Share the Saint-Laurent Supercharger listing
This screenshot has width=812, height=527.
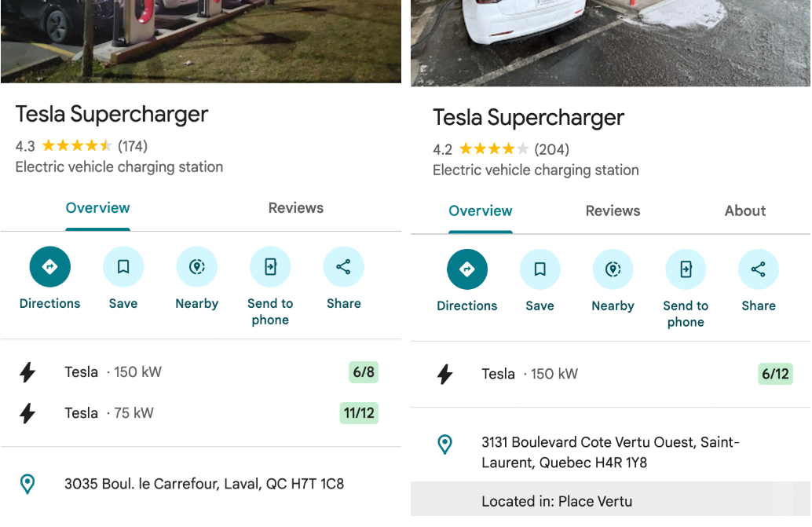759,270
